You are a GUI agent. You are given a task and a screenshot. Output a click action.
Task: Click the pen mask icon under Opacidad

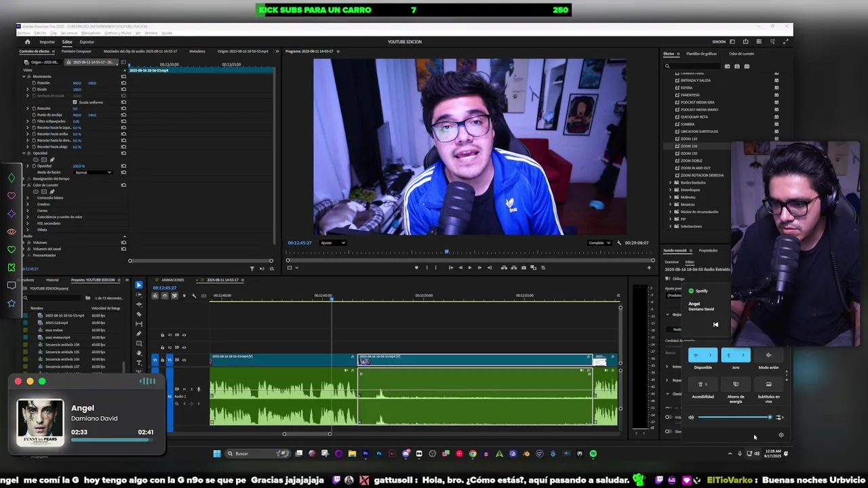pyautogui.click(x=52, y=160)
